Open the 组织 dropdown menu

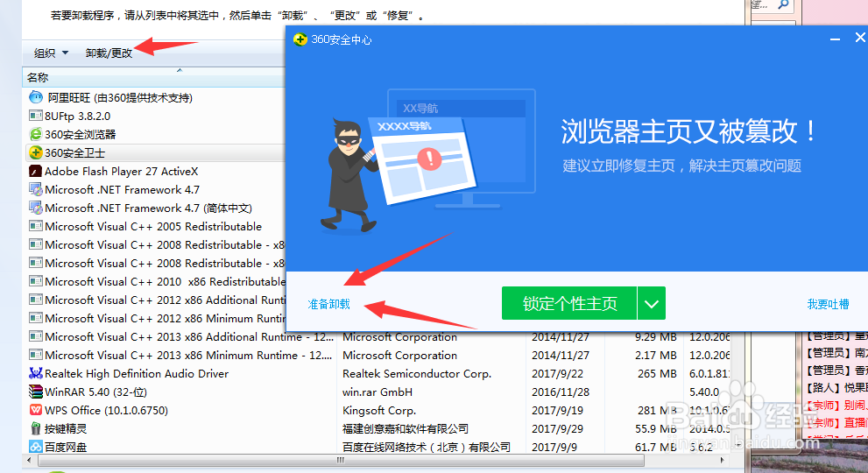pos(51,53)
